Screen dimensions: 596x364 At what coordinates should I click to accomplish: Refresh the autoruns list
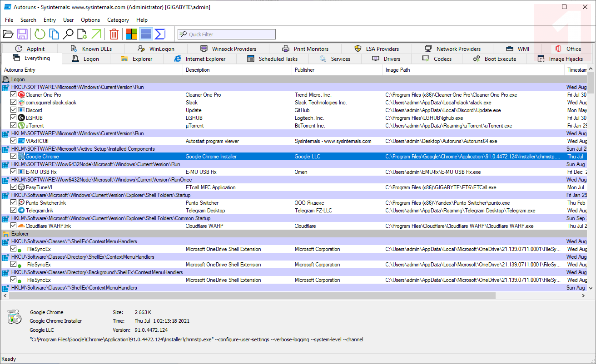click(x=40, y=34)
